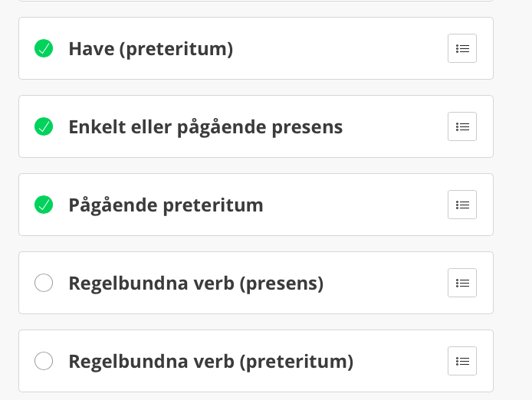
Task: Open list icon for Regelbundna verb (preteritum)
Action: [x=462, y=361]
